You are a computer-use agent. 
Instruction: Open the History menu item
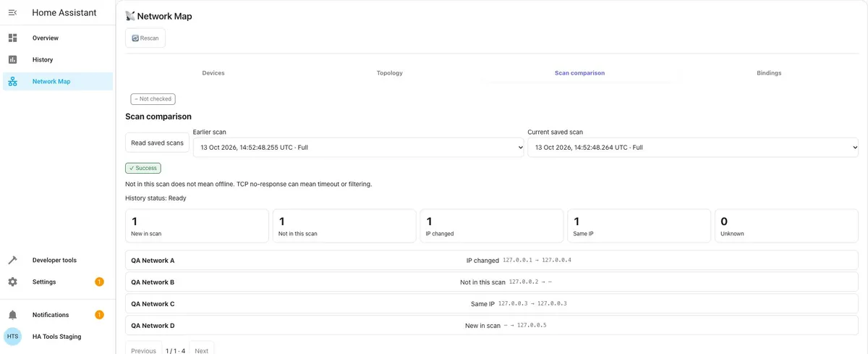(x=58, y=59)
